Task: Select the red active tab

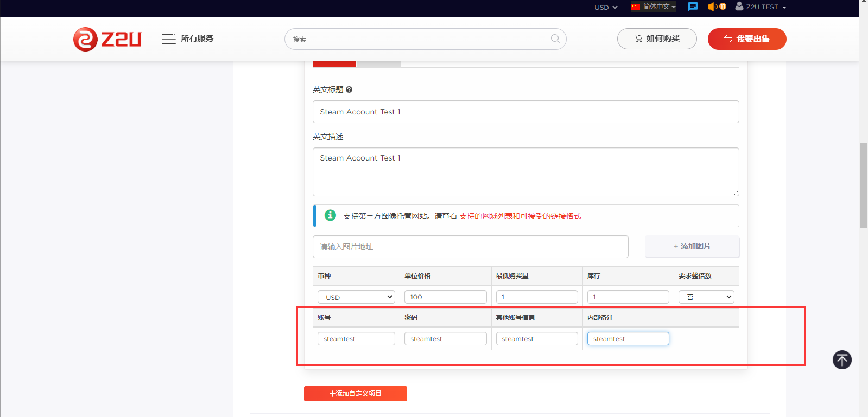Action: tap(334, 64)
